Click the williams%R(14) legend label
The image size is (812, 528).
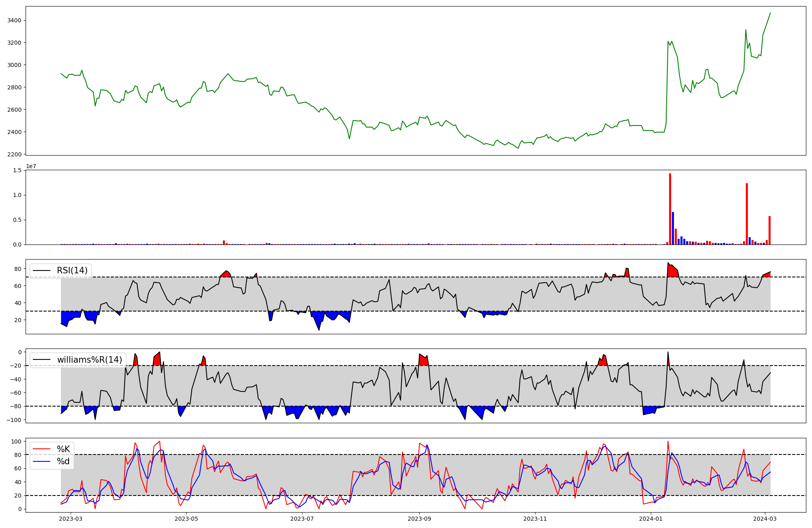coord(89,360)
